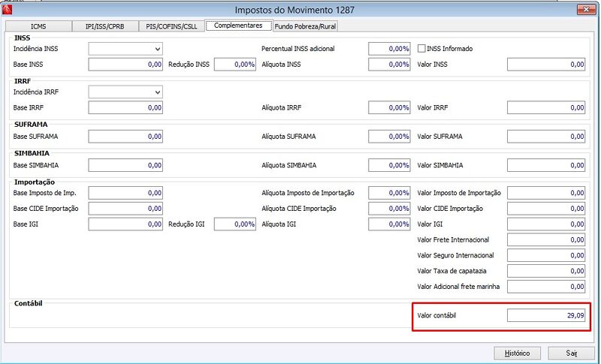Click the Redução INSS percentage field
Viewport: 601px width, 364px height.
pyautogui.click(x=235, y=65)
